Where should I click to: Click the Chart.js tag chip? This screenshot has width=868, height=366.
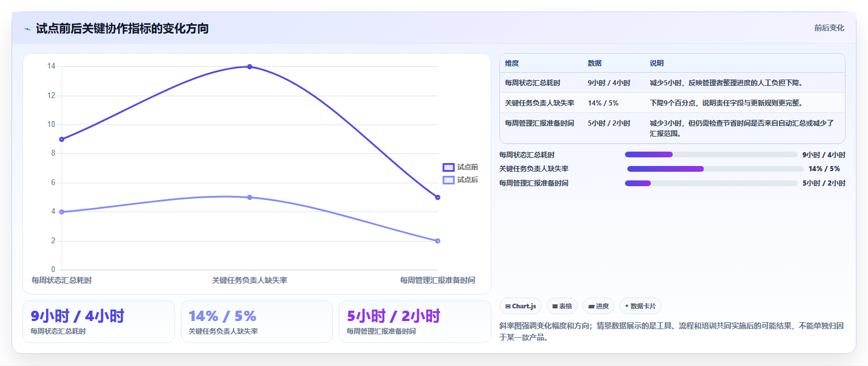point(521,306)
